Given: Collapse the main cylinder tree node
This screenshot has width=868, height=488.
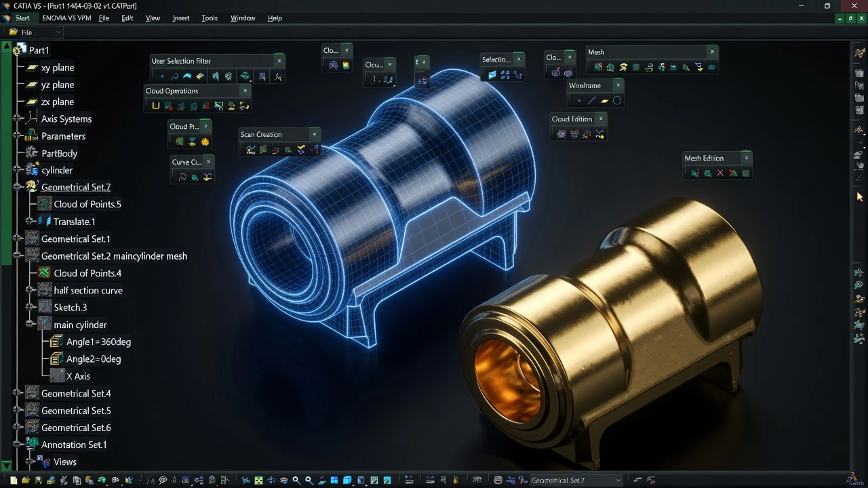Looking at the screenshot, I should 30,325.
